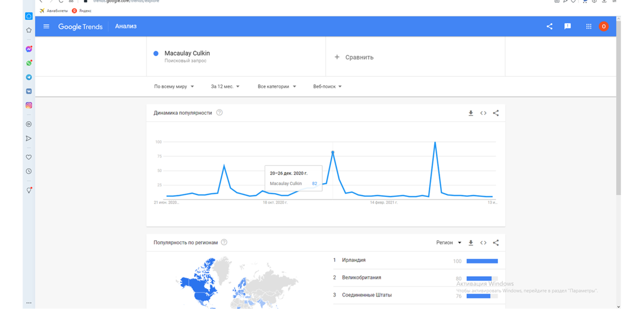Open the Веб-поиск search type dropdown
The image size is (644, 309).
(x=327, y=86)
